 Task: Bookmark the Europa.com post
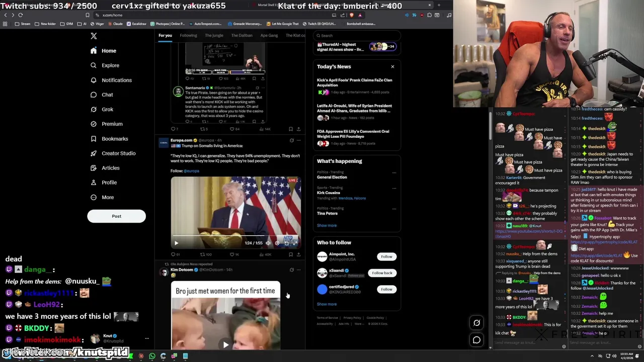tap(291, 254)
